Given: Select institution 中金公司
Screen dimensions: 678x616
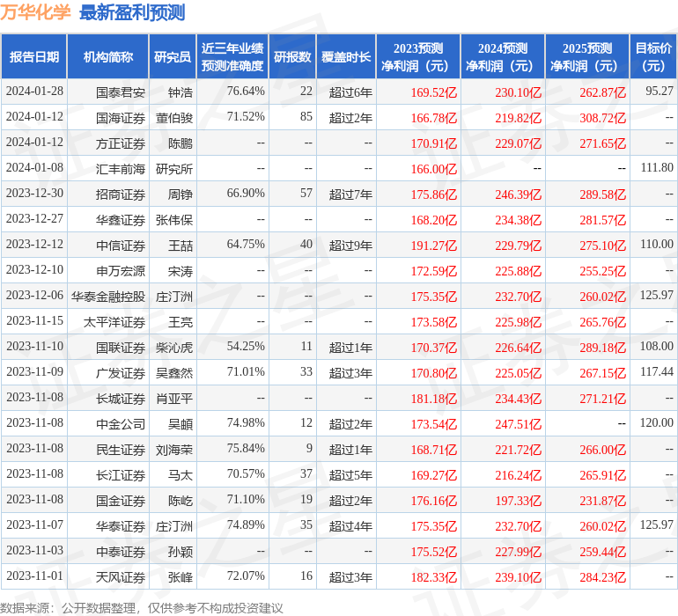Looking at the screenshot, I should coord(121,423).
